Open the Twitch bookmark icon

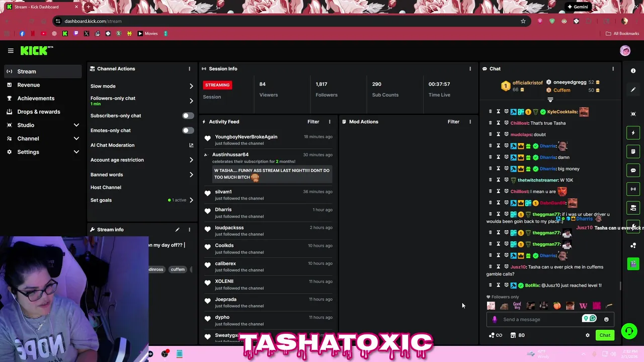(75, 34)
